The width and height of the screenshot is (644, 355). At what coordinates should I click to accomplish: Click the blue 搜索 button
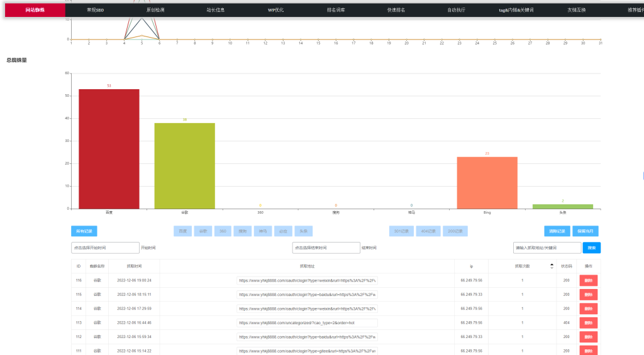[591, 248]
